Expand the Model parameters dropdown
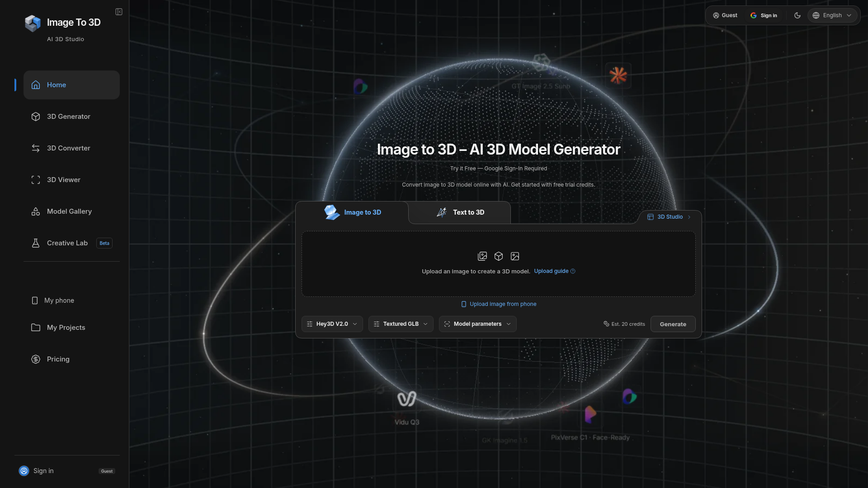This screenshot has height=488, width=868. click(x=478, y=324)
